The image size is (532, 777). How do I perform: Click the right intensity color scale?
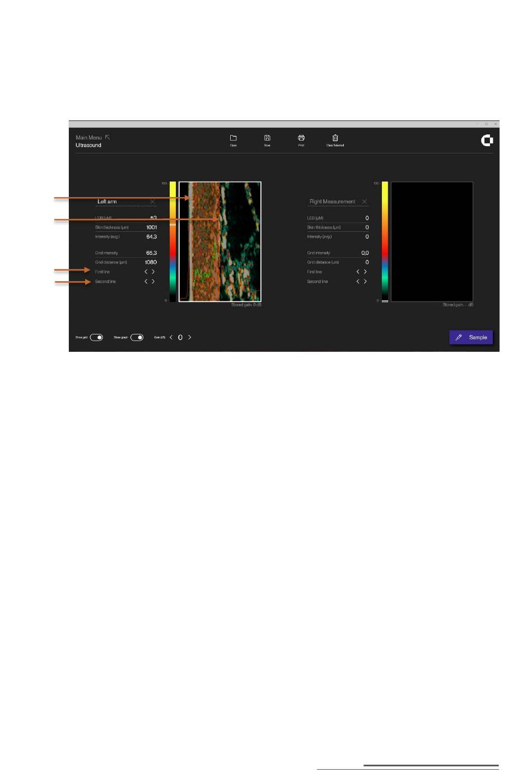[385, 241]
